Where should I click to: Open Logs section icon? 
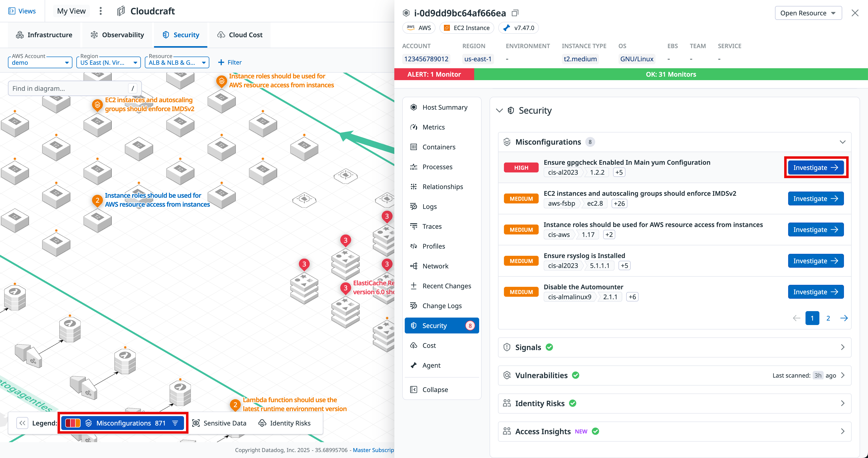(413, 206)
